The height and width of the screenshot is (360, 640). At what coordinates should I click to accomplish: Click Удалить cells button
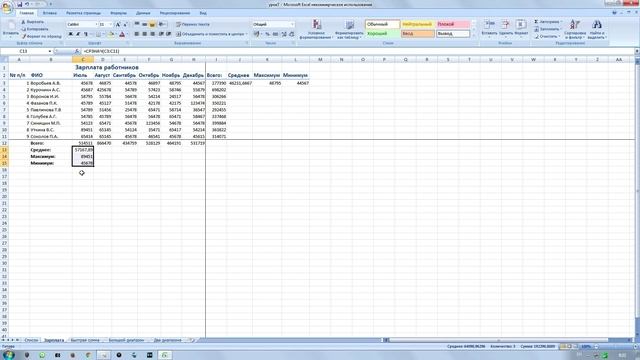click(x=506, y=28)
